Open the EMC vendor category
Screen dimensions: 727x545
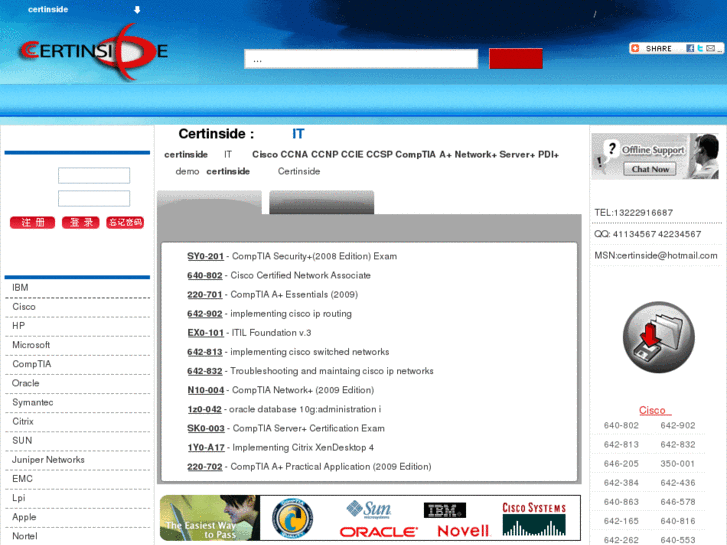click(x=22, y=479)
